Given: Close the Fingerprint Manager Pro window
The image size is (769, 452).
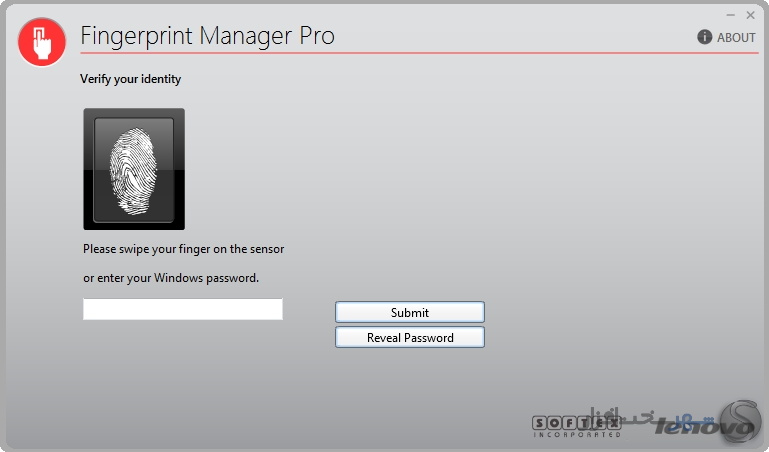Looking at the screenshot, I should 750,15.
